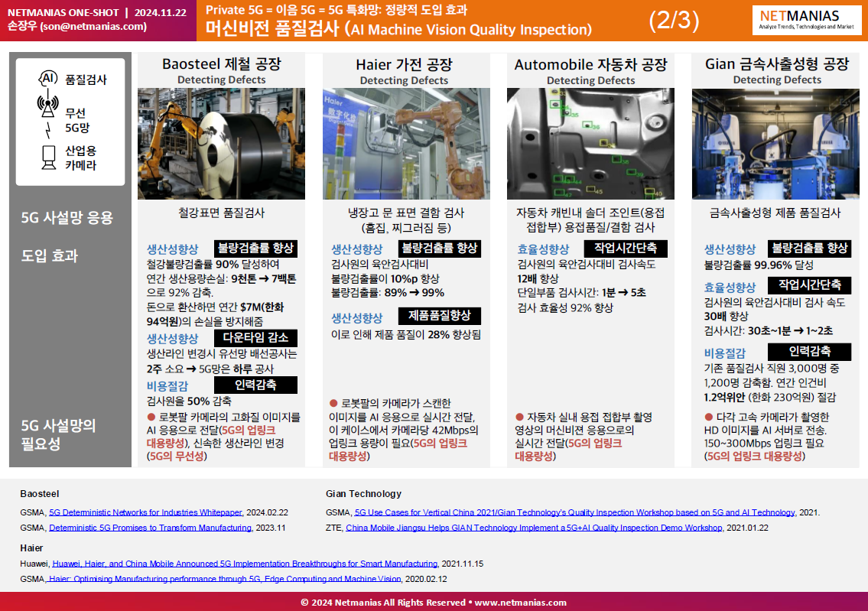Viewport: 868px width, 611px height.
Task: Click the 효율성향상 label in the Automobile column
Action: coord(543,249)
